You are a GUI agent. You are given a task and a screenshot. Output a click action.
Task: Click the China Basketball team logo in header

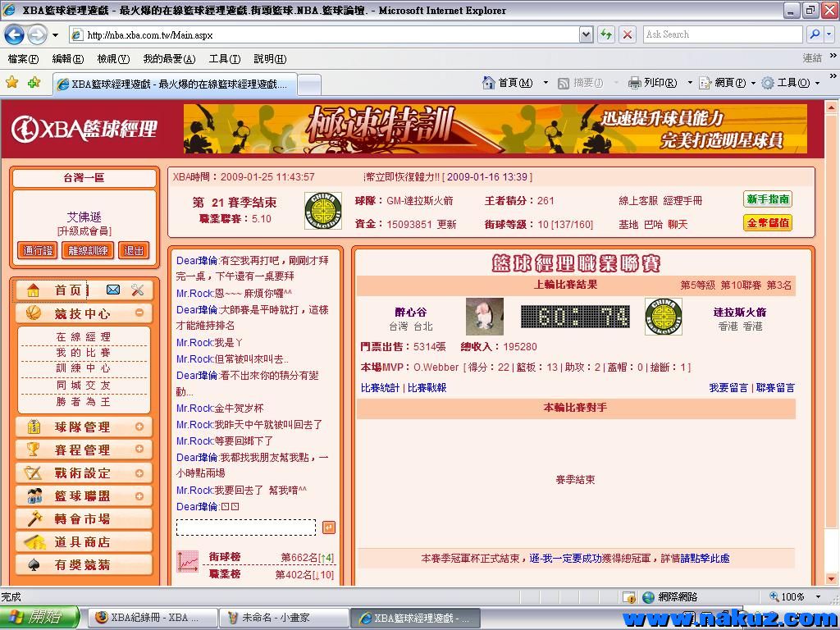(x=323, y=211)
